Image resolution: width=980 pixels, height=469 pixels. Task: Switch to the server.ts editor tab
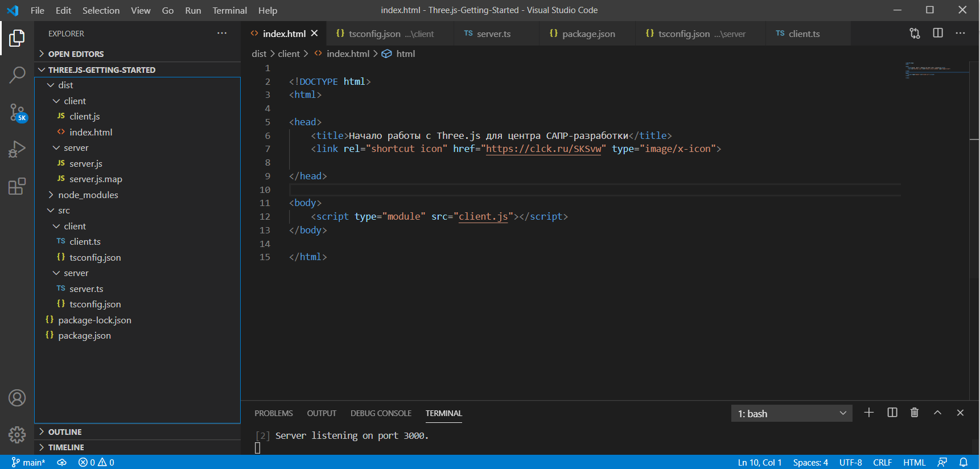pyautogui.click(x=493, y=34)
